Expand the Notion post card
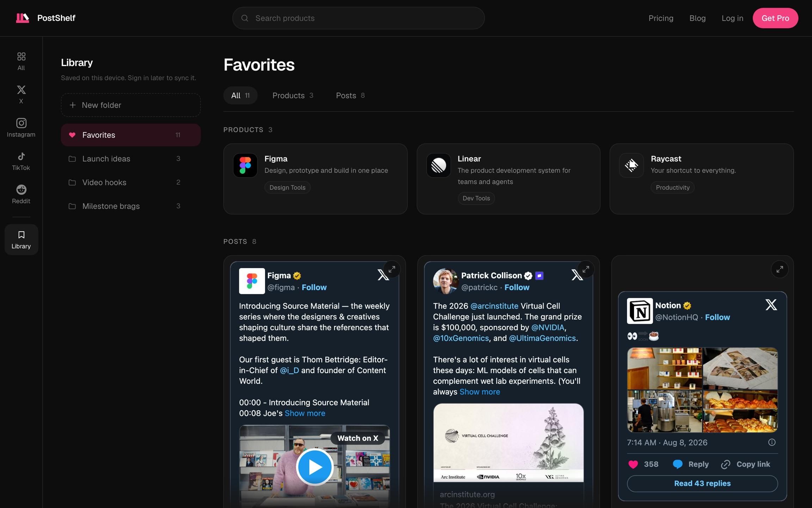 [780, 270]
